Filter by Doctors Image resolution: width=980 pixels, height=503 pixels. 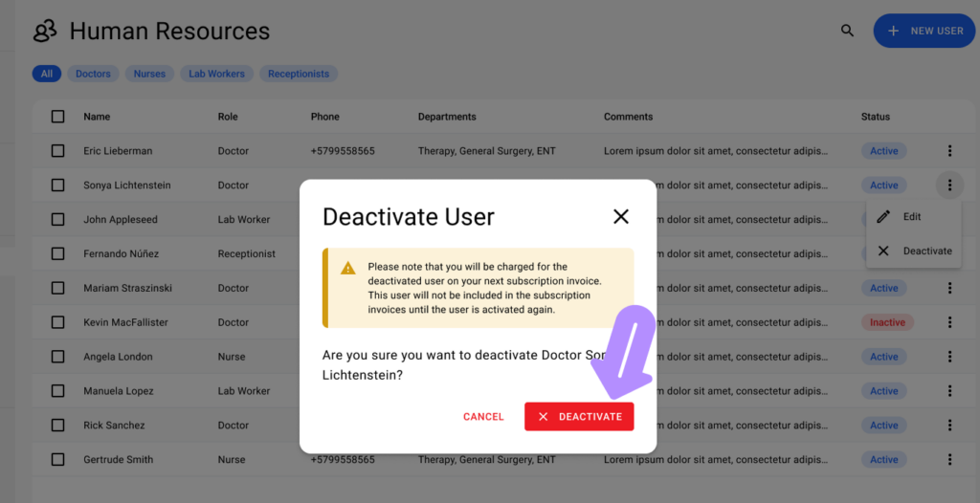click(x=93, y=74)
